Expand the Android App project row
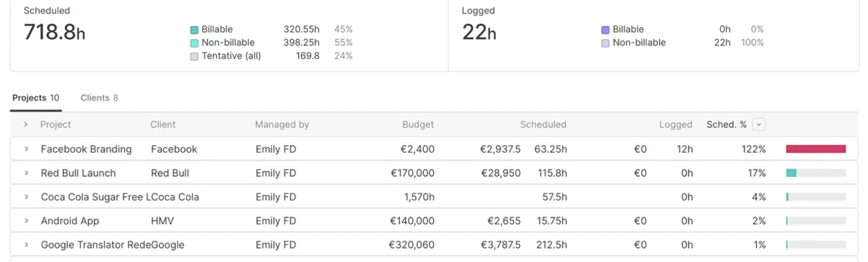868x262 pixels. pos(26,221)
